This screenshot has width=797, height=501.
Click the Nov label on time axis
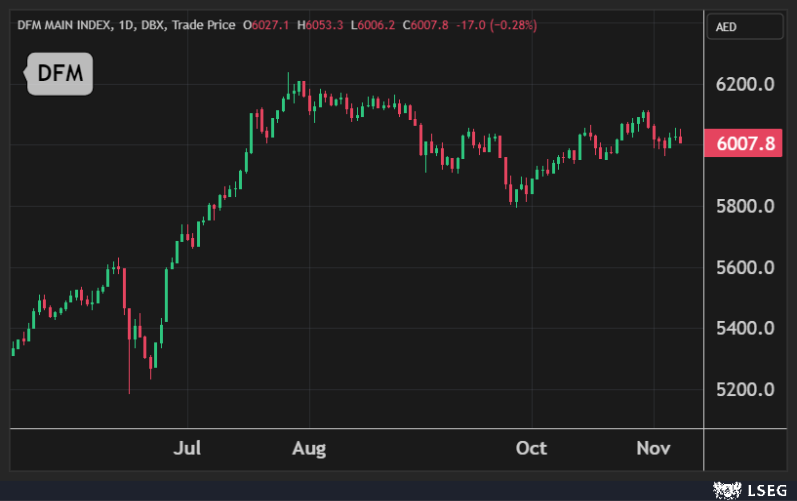point(653,447)
